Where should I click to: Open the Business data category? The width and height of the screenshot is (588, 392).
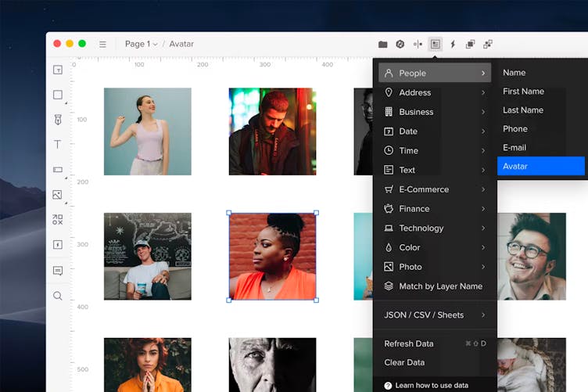[435, 112]
